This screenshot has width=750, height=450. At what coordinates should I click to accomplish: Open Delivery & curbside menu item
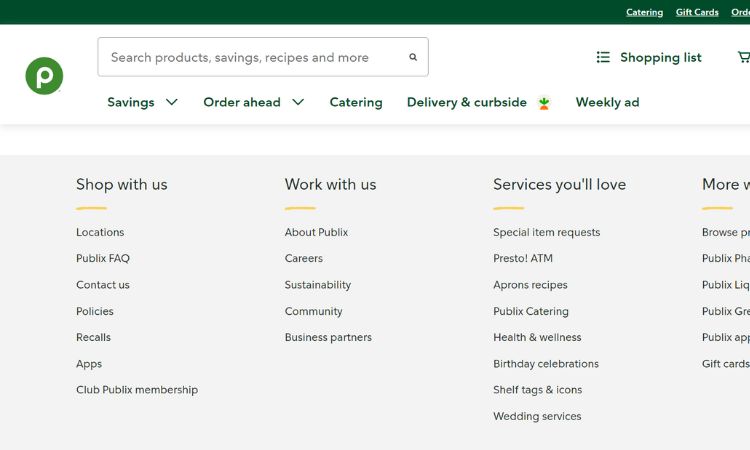pyautogui.click(x=467, y=102)
